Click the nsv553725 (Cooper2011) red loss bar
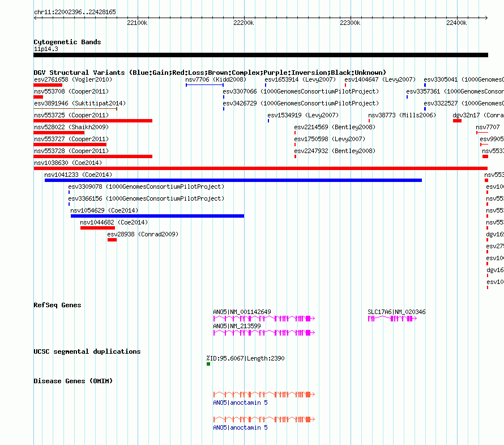 93,121
